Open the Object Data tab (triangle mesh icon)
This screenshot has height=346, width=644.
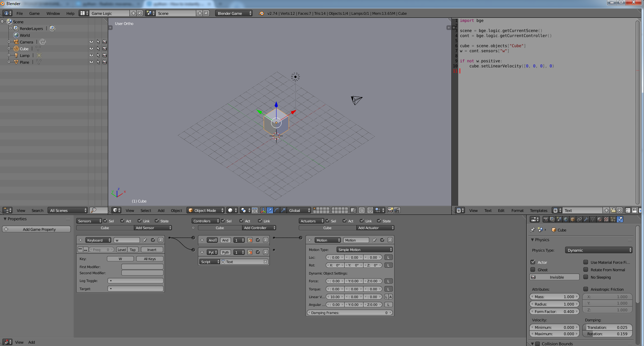pyautogui.click(x=593, y=219)
